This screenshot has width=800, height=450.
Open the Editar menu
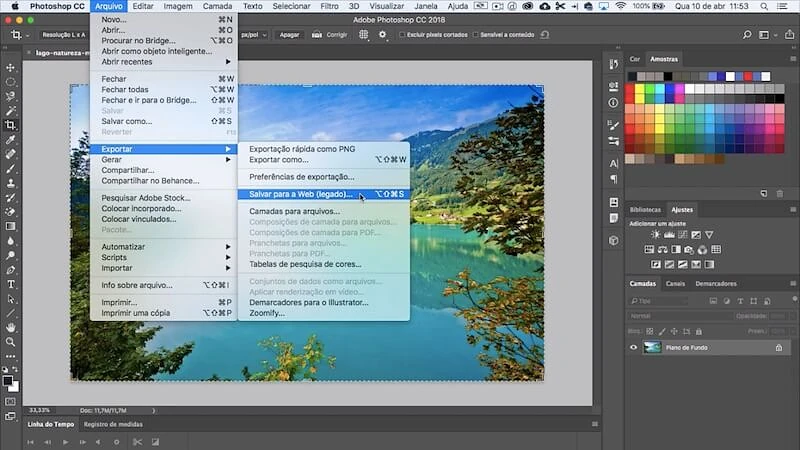tap(143, 6)
